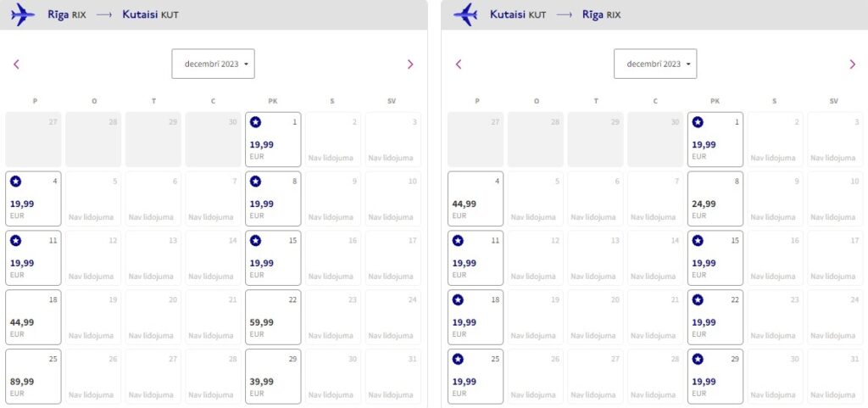Image resolution: width=868 pixels, height=408 pixels.
Task: Go to previous month in Rīga–Kutaisi calendar
Action: (x=16, y=64)
